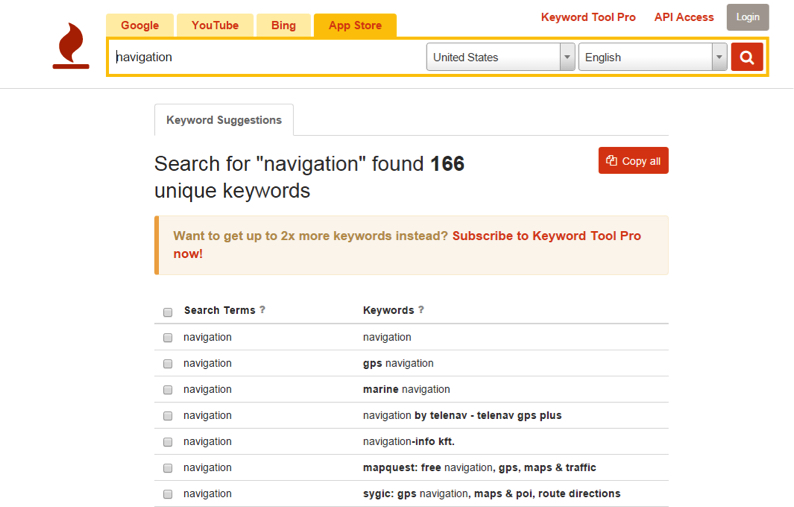Check the box for "gps navigation" row
The width and height of the screenshot is (794, 507).
[x=168, y=364]
